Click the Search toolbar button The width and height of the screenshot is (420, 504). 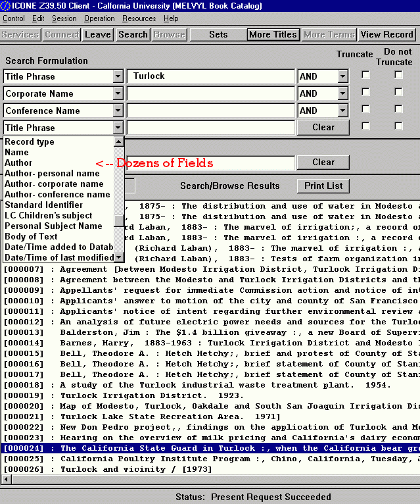click(x=133, y=34)
